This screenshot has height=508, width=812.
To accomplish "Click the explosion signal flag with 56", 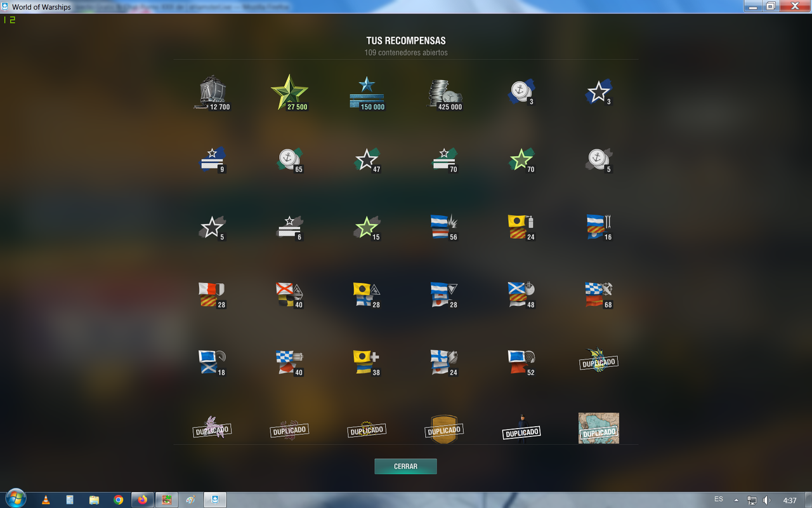I will pyautogui.click(x=445, y=227).
